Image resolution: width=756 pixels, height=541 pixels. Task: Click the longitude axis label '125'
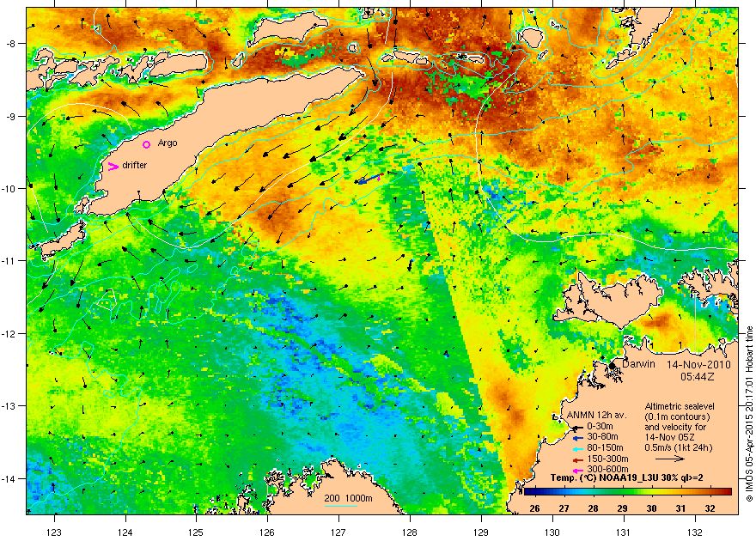[196, 532]
